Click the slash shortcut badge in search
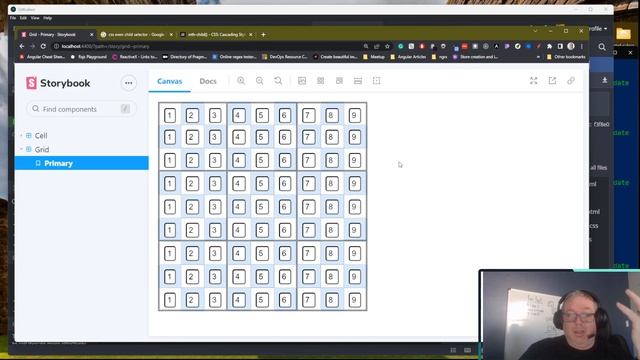 125,109
